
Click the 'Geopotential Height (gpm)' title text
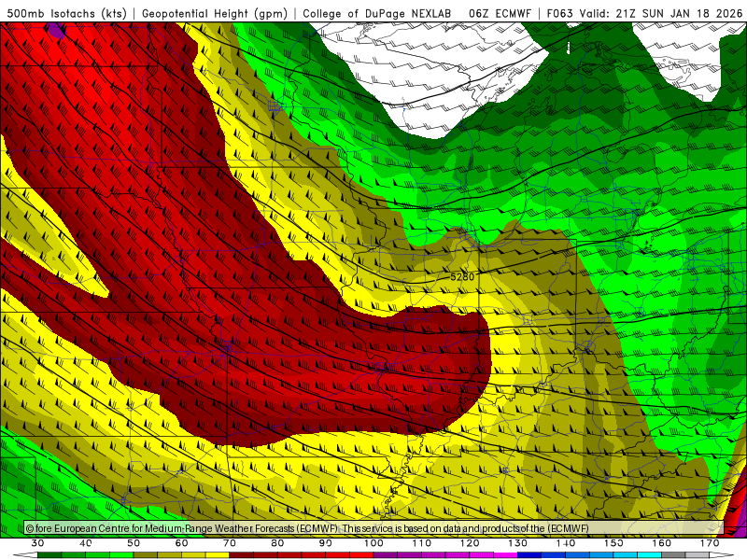coord(215,13)
